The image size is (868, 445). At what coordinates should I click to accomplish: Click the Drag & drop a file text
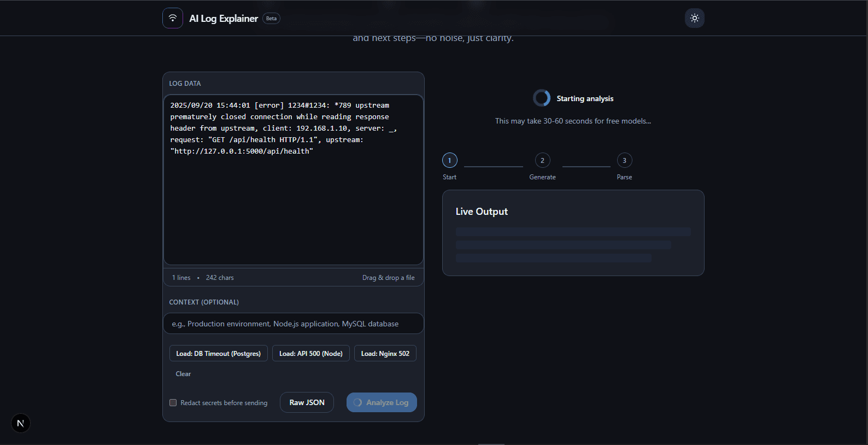[389, 278]
